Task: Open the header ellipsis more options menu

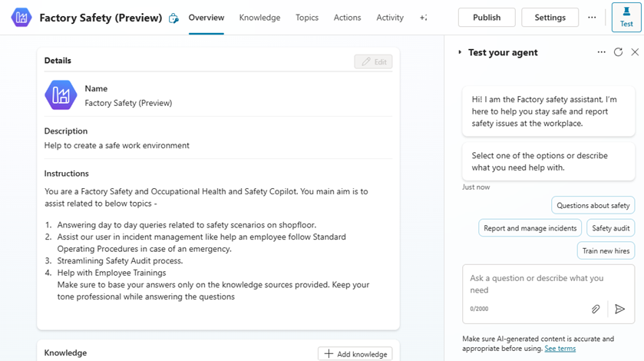Action: point(592,17)
